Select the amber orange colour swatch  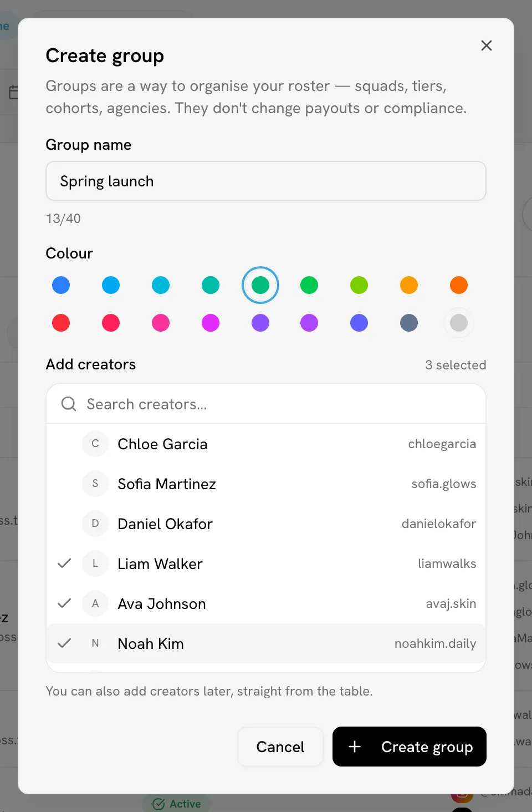click(409, 285)
